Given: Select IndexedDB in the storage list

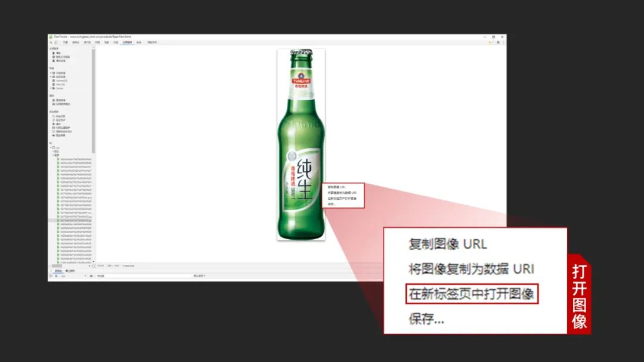Looking at the screenshot, I should (60, 81).
